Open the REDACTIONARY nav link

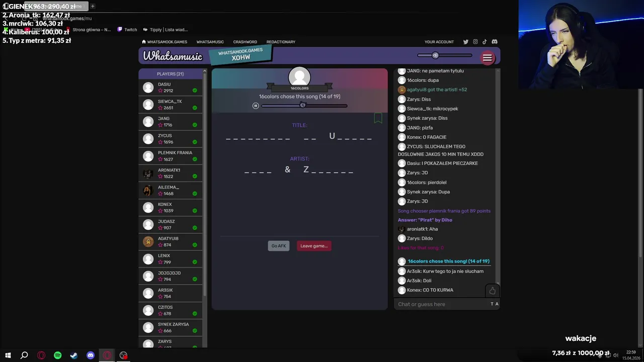tap(281, 42)
